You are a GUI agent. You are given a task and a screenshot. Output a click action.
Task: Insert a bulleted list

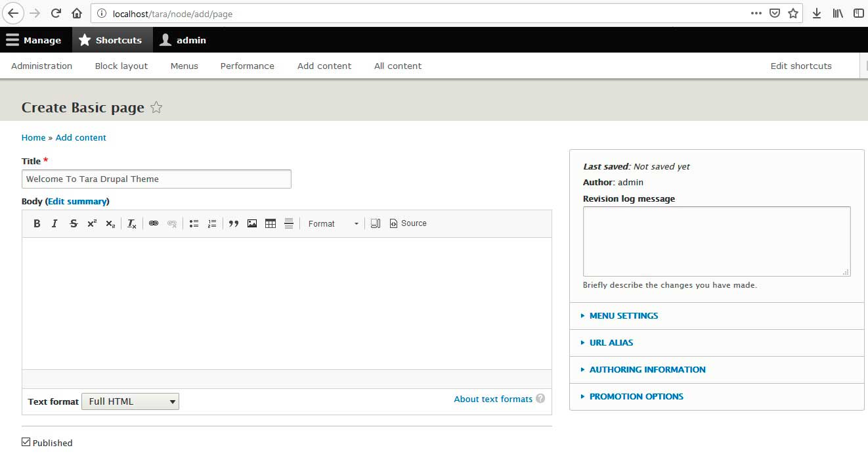[194, 223]
